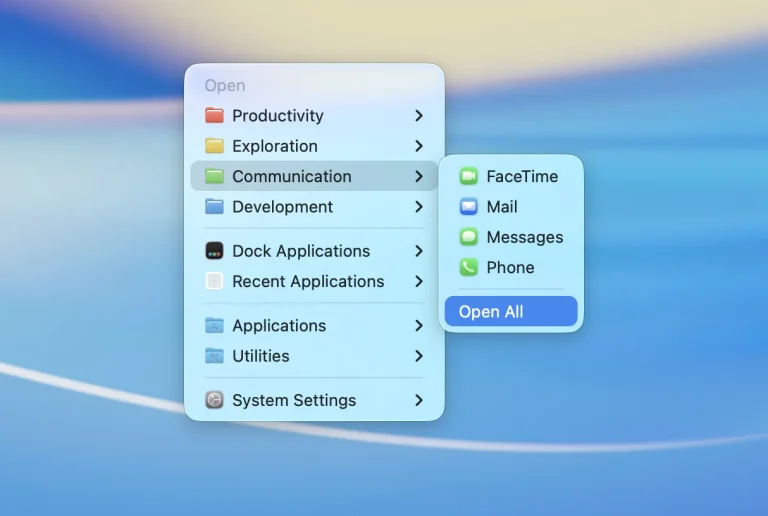Click the green Communication folder icon

(214, 176)
